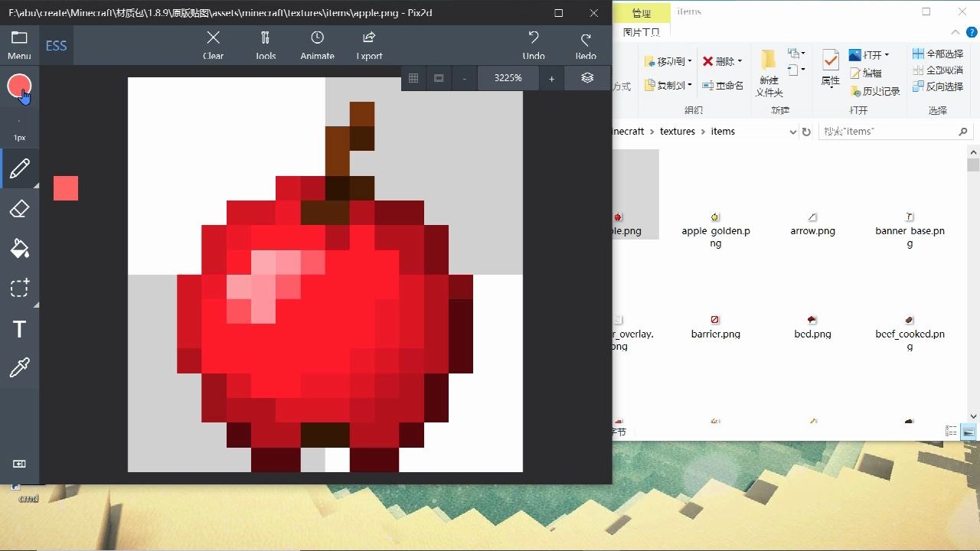The height and width of the screenshot is (551, 980).
Task: Click the ESS button in top bar
Action: (56, 46)
